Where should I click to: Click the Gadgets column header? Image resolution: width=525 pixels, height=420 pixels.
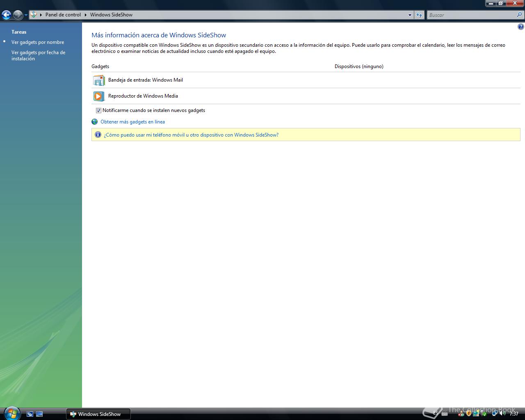point(100,66)
